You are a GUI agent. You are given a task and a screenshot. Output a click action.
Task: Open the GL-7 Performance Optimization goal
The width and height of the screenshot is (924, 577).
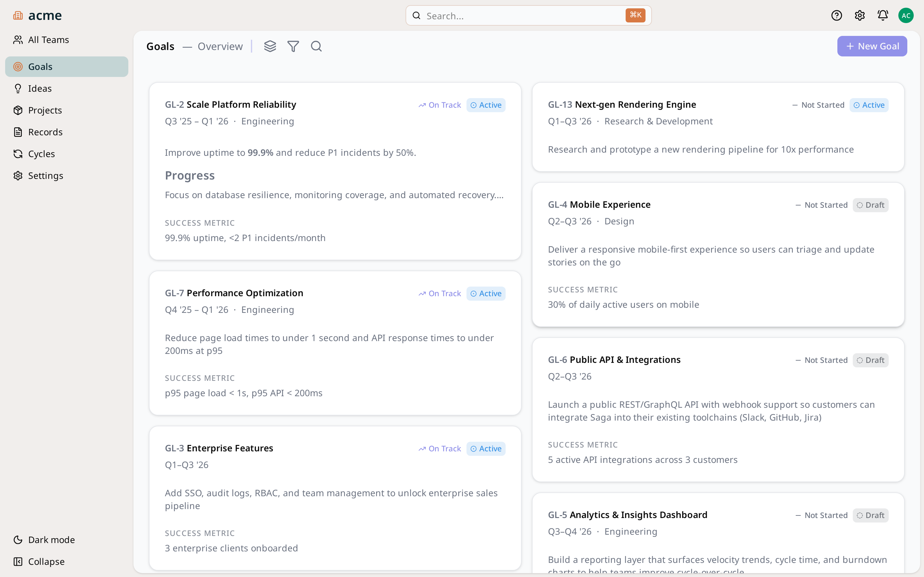245,293
